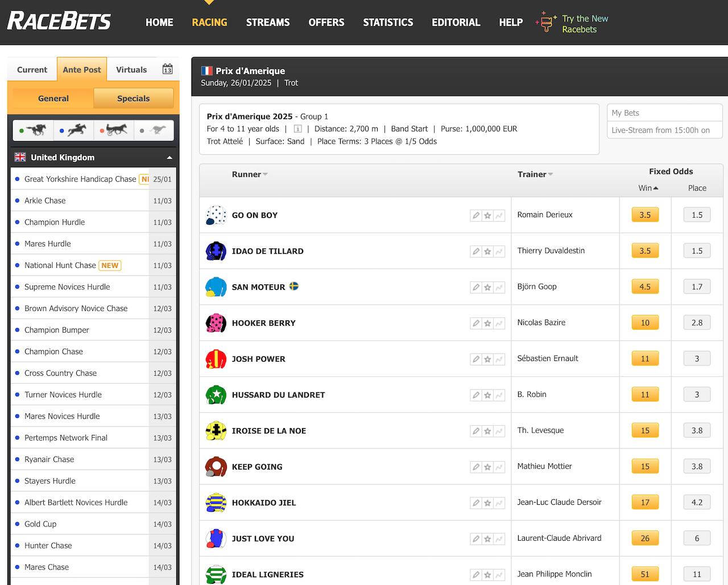Click the pencil icon for JUST LOVE YOU
This screenshot has height=585, width=728.
475,538
